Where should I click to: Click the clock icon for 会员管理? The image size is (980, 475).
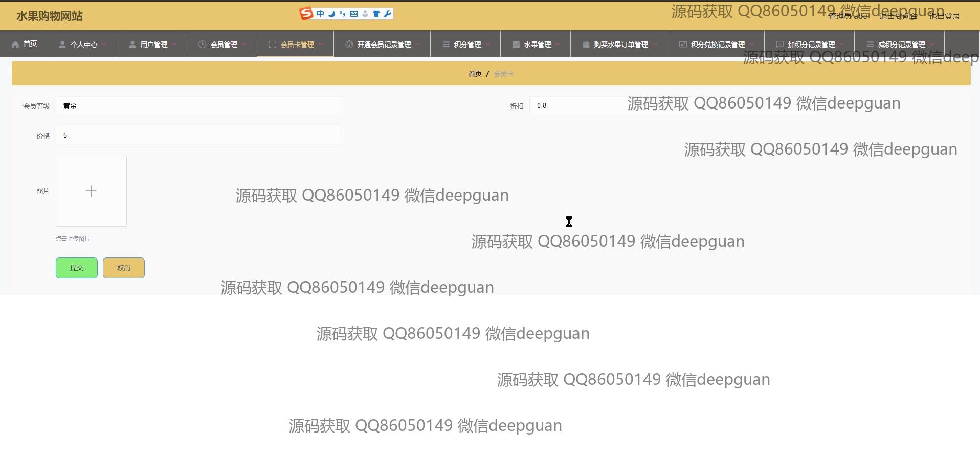[x=202, y=45]
